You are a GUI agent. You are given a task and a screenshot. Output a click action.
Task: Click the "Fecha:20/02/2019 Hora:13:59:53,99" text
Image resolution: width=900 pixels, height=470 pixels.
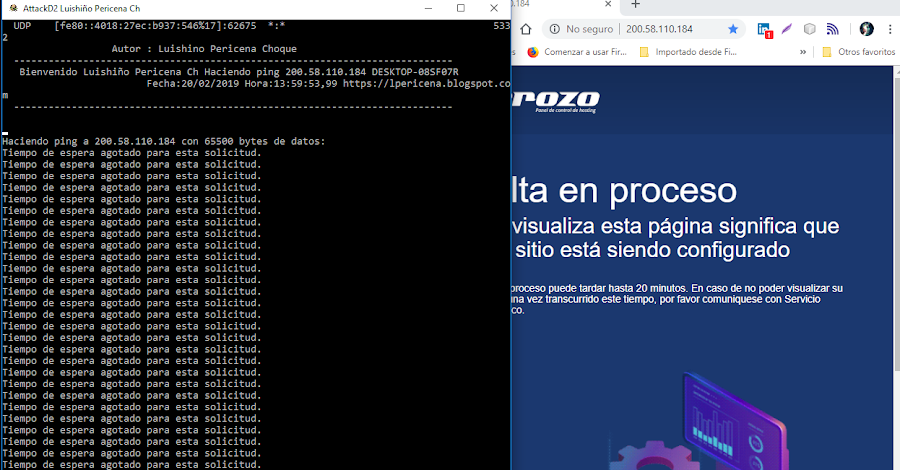(x=242, y=84)
